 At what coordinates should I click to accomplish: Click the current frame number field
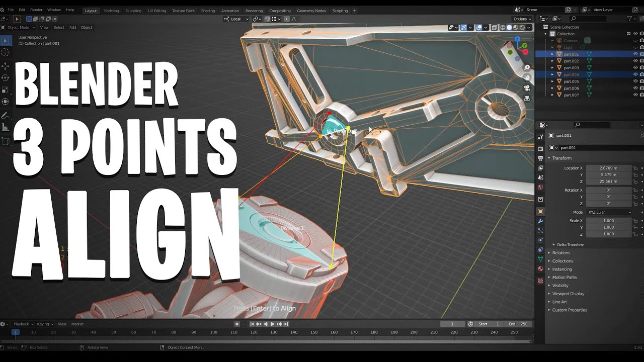pyautogui.click(x=452, y=324)
